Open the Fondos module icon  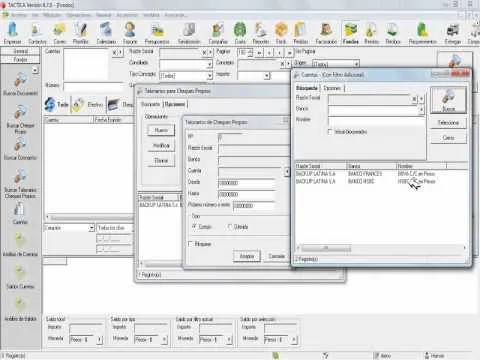[350, 33]
